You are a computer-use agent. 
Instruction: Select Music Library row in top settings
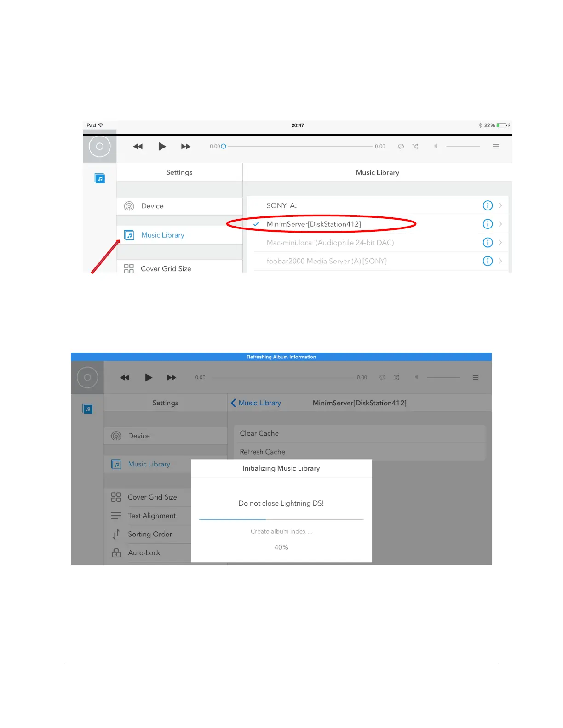click(x=179, y=235)
